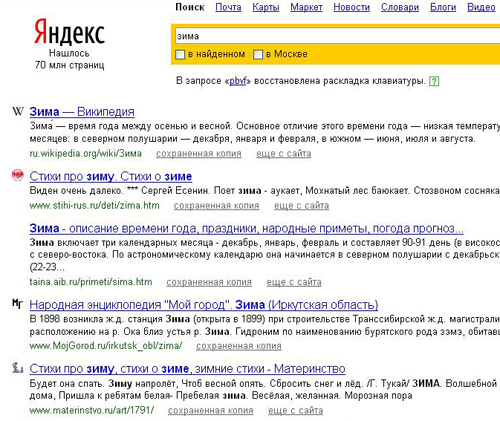Image resolution: width=500 pixels, height=421 pixels.
Task: Click 'еще с сайта' for taina.aib.ru result
Action: (x=294, y=282)
